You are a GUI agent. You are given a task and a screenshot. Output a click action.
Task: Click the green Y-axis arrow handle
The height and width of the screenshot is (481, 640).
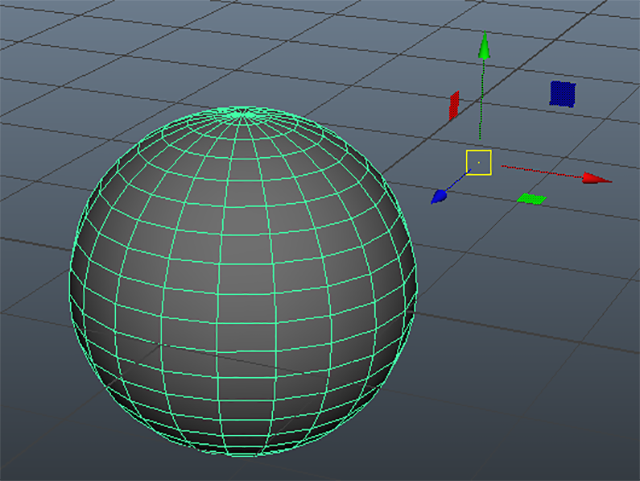pyautogui.click(x=484, y=46)
